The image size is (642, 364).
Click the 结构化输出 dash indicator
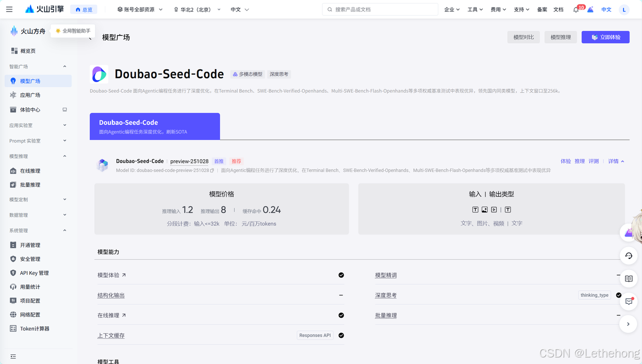tap(341, 295)
